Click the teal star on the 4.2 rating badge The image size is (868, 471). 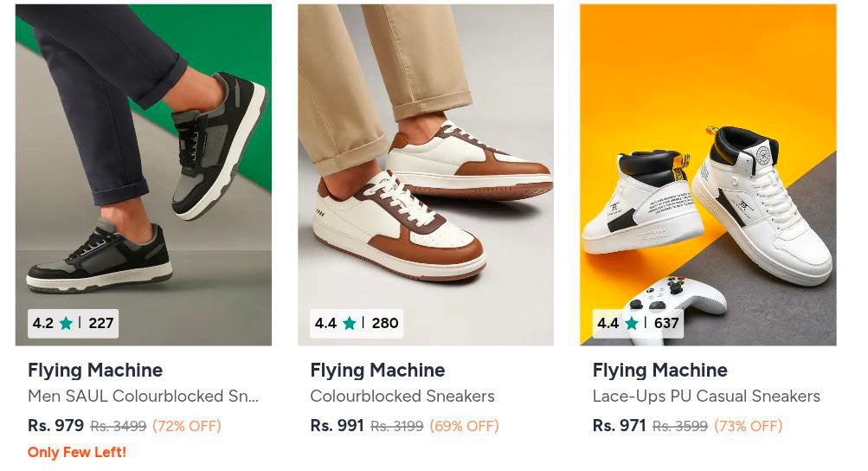66,324
